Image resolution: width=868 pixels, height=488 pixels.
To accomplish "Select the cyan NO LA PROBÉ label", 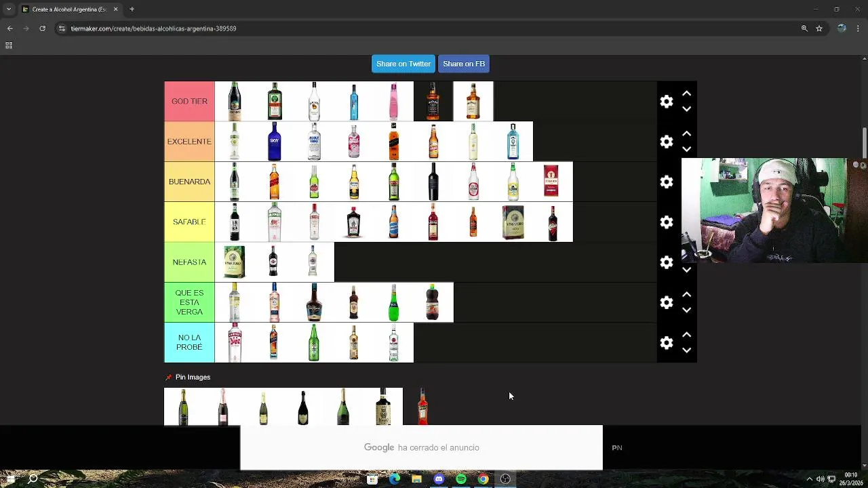I will coord(189,342).
